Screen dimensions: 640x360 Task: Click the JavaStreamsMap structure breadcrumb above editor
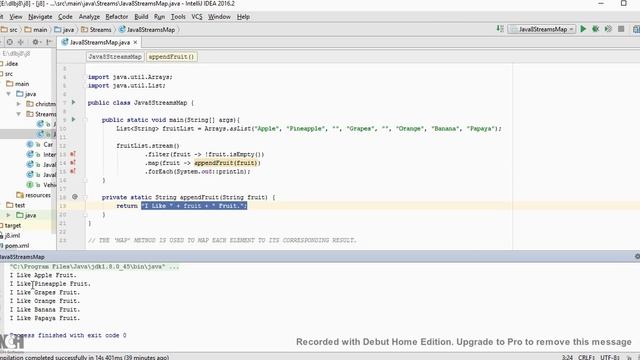pyautogui.click(x=115, y=57)
